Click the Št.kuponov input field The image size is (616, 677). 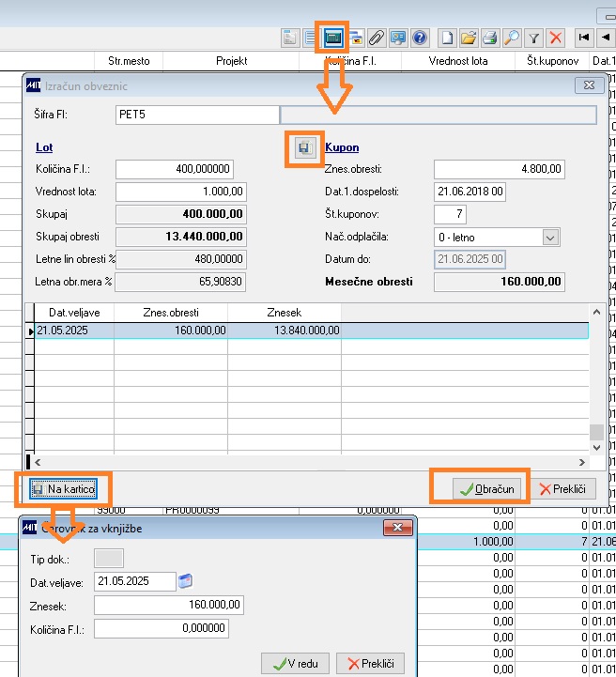pyautogui.click(x=450, y=214)
